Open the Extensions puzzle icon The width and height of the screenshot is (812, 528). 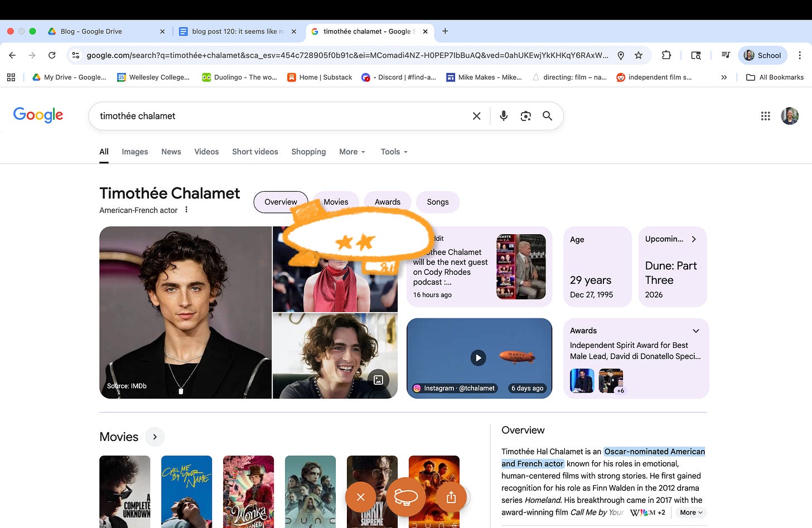[666, 55]
